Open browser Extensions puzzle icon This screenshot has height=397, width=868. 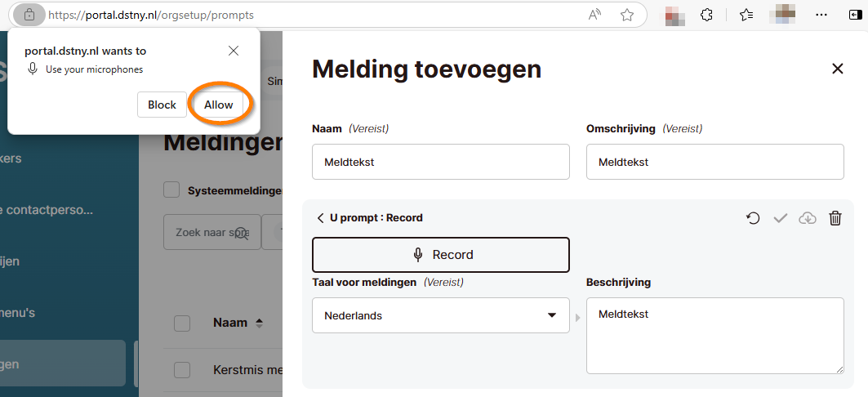(x=708, y=15)
